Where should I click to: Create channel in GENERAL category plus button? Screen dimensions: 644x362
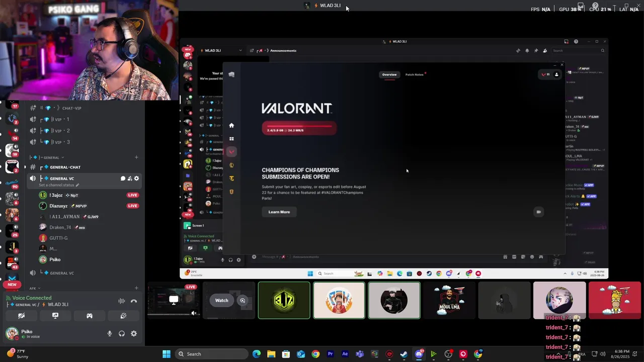136,157
